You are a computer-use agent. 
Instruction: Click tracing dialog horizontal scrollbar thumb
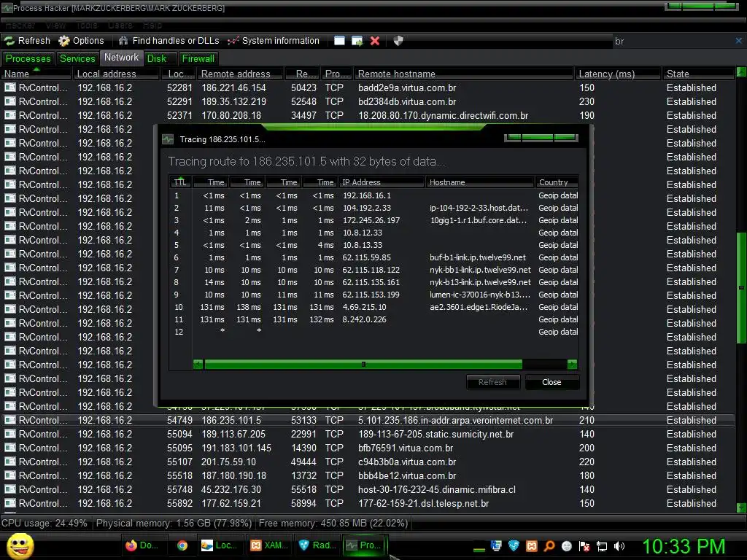(363, 365)
